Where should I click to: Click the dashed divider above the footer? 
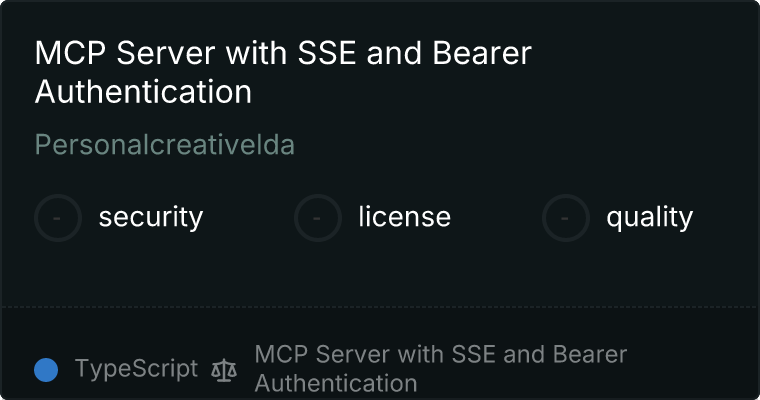click(x=380, y=306)
